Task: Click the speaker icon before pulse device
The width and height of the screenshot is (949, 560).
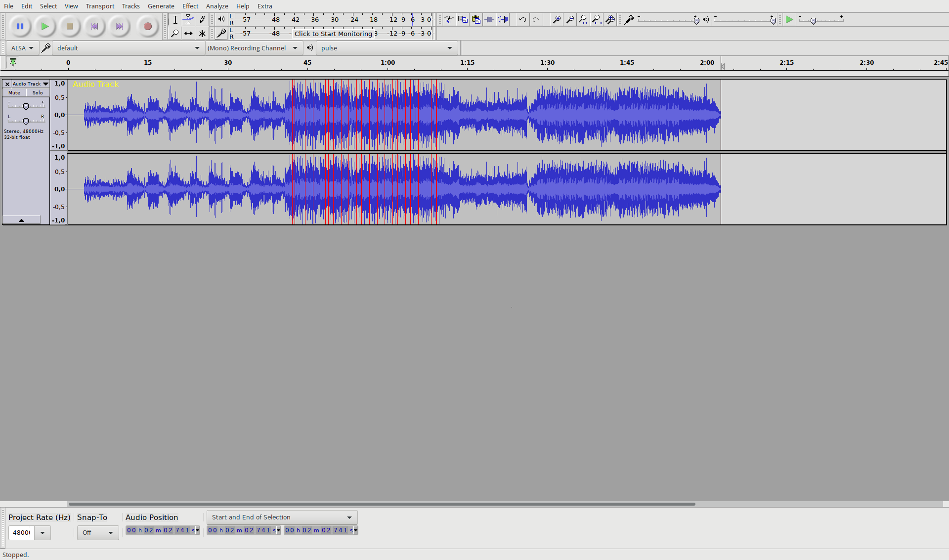Action: (x=310, y=48)
